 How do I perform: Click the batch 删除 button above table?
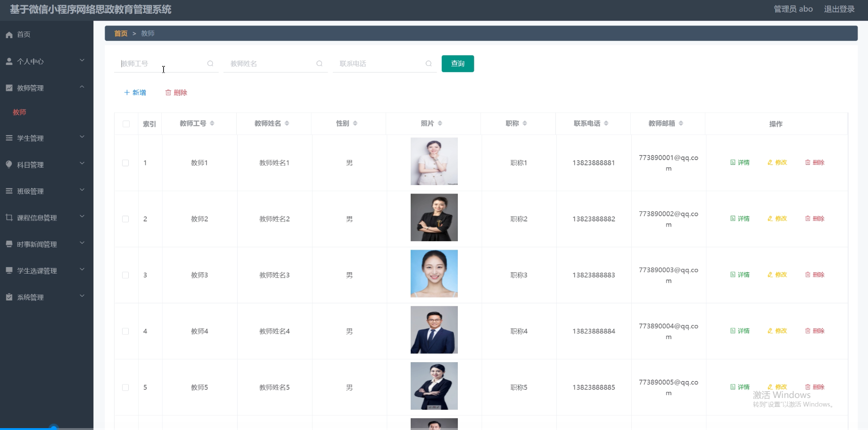[x=176, y=92]
